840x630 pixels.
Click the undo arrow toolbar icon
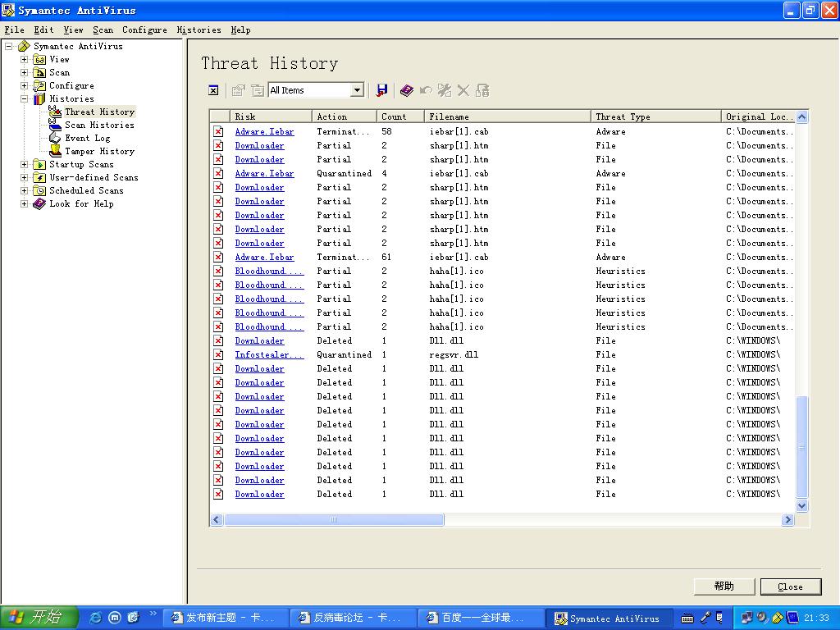coord(426,90)
